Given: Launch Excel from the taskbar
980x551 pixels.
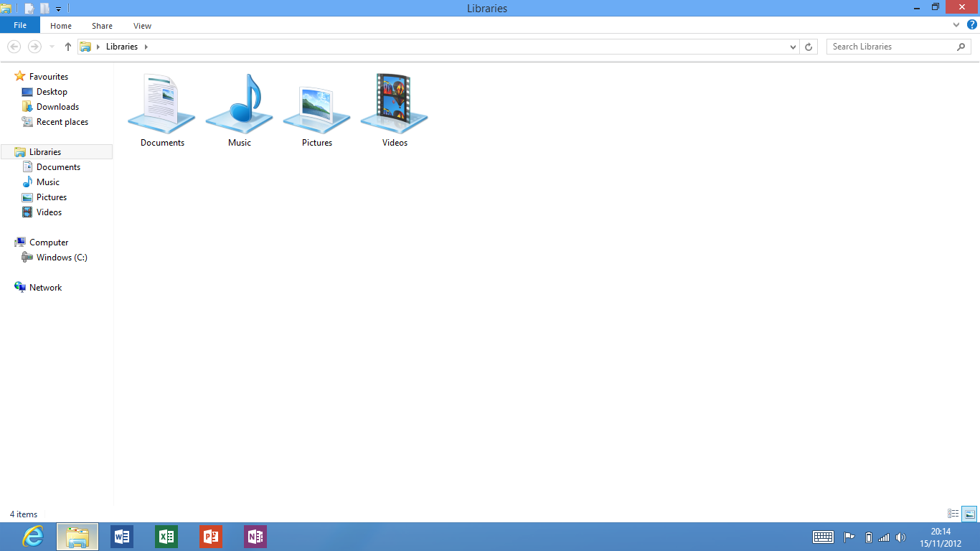Looking at the screenshot, I should click(x=166, y=537).
